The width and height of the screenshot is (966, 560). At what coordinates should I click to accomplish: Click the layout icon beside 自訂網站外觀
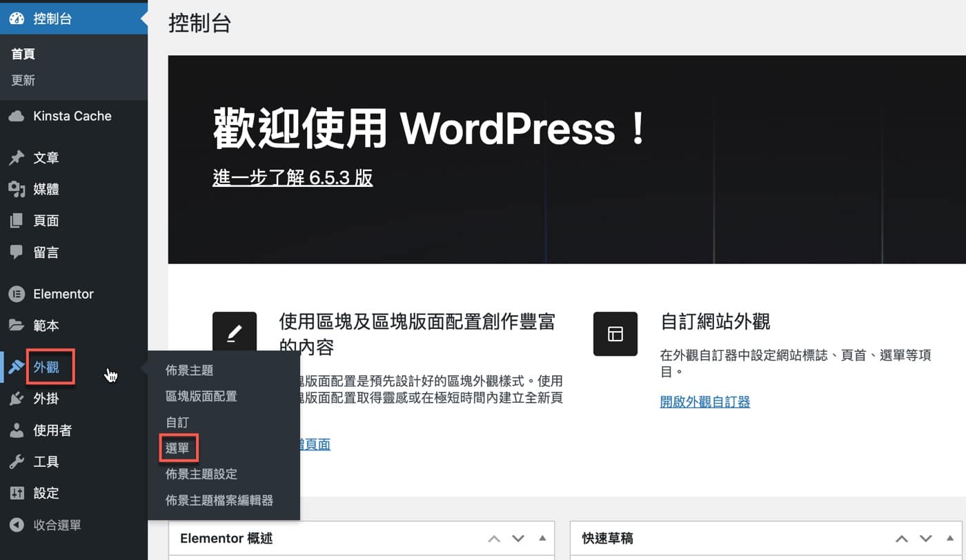pos(615,334)
